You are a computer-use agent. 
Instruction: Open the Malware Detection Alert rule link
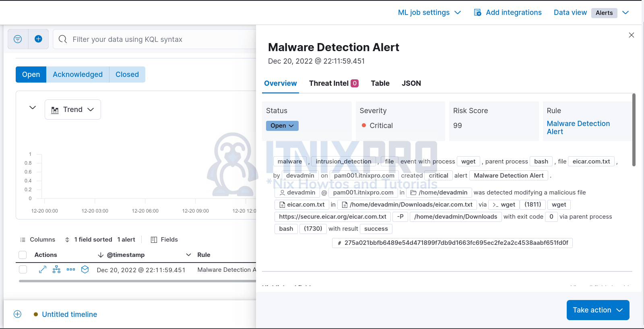(578, 127)
